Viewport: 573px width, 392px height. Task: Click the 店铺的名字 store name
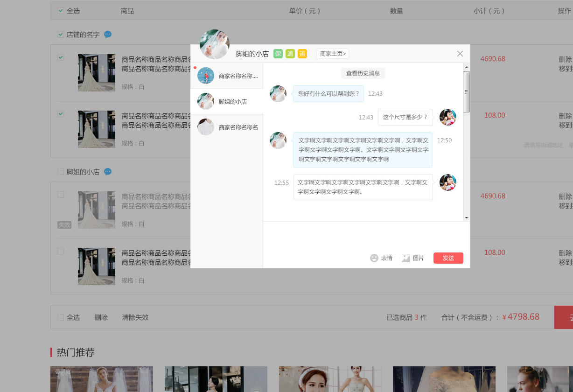pos(83,35)
